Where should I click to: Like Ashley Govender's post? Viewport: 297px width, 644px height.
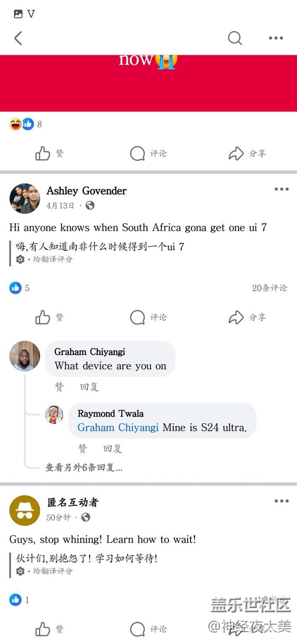pos(49,317)
